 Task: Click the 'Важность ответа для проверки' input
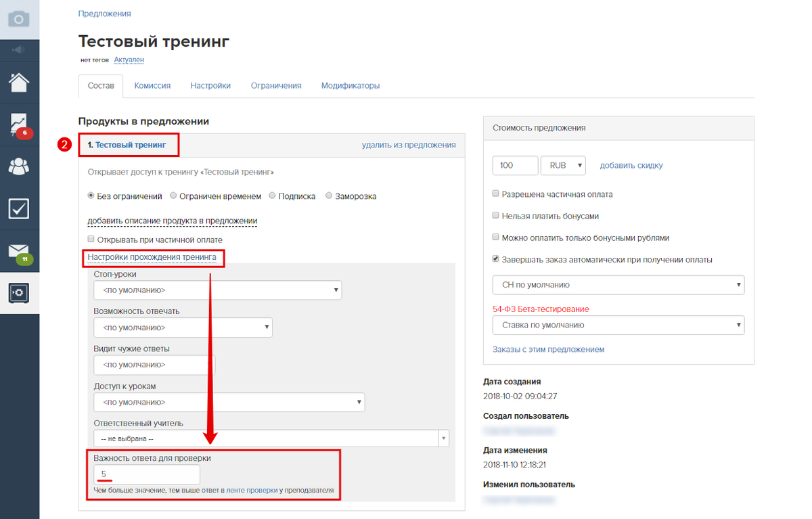147,474
